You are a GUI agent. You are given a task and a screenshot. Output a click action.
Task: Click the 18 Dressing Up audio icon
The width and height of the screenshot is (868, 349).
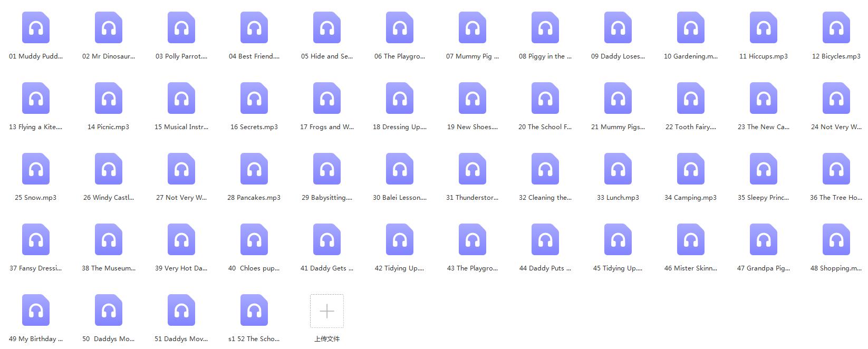coord(400,98)
